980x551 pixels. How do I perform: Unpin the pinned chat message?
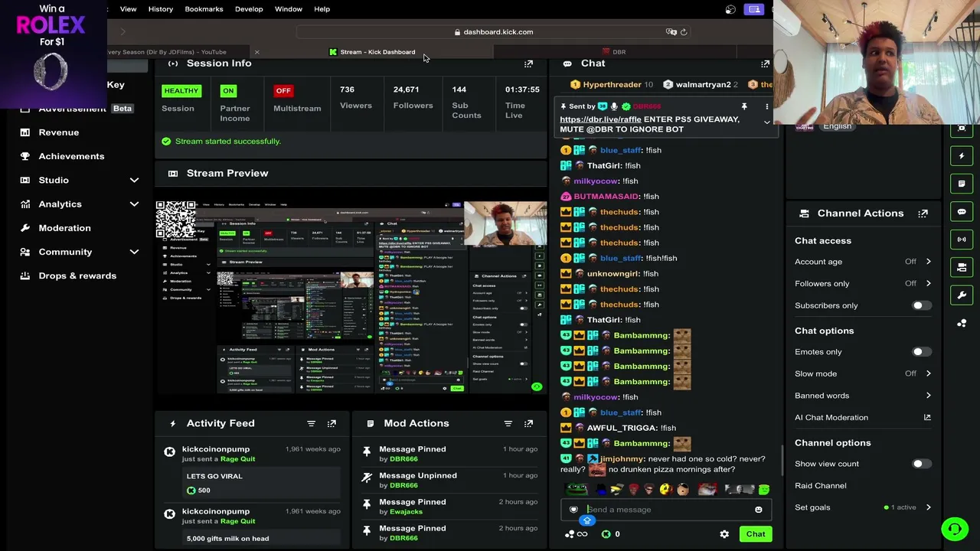pos(743,106)
